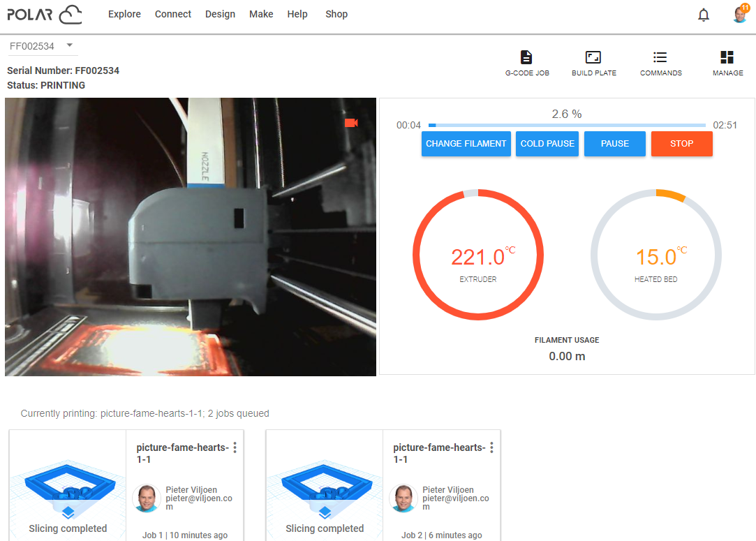
Task: Expand the FF002534 printer selector dropdown
Action: [x=42, y=46]
